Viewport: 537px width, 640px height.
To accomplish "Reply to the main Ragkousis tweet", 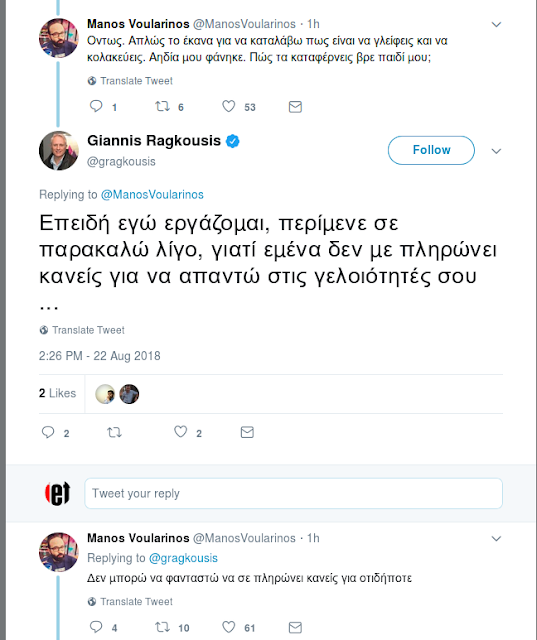I will tap(48, 432).
